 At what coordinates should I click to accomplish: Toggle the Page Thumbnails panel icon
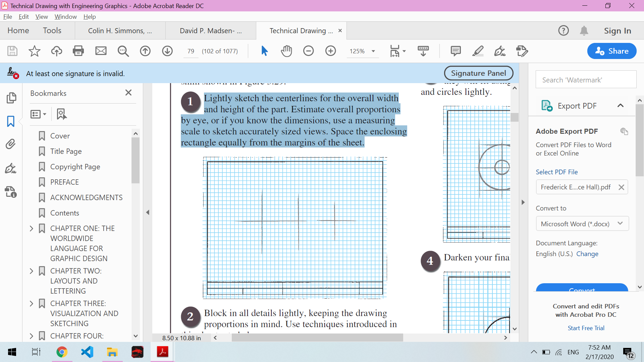(x=11, y=98)
